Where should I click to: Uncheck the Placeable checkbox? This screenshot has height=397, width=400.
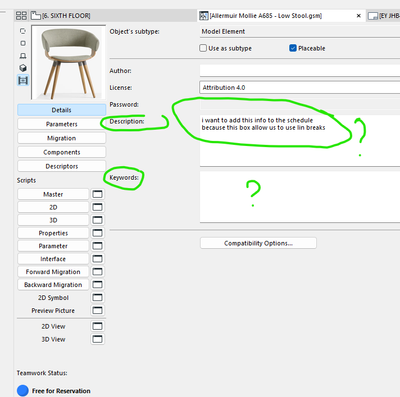coord(293,48)
